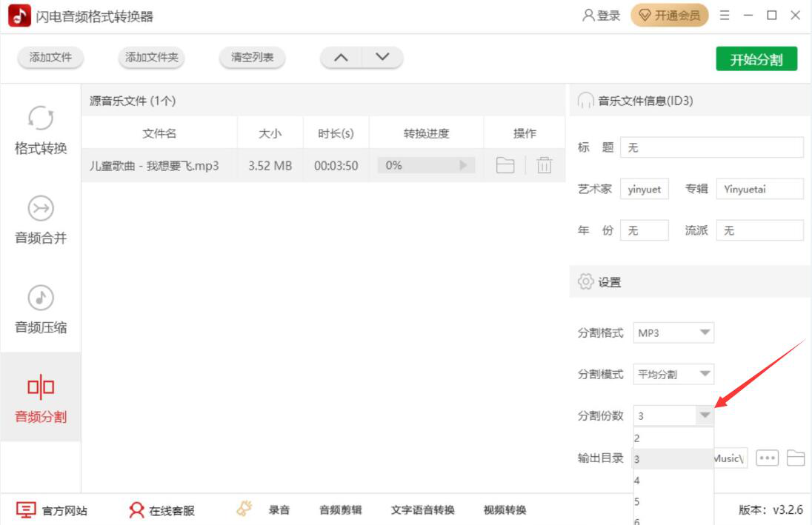Click the 录音 recording icon

(x=244, y=509)
